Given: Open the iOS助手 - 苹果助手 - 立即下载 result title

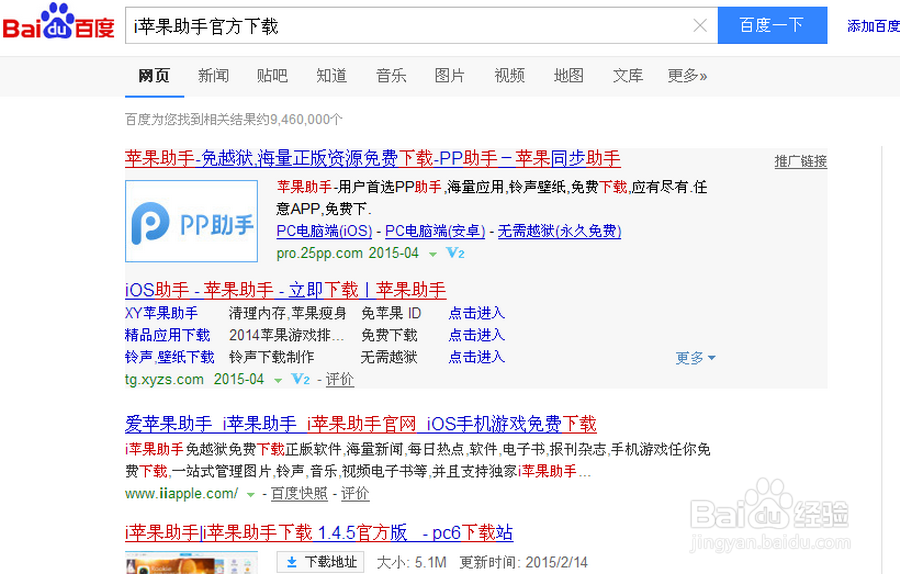Looking at the screenshot, I should pyautogui.click(x=285, y=290).
